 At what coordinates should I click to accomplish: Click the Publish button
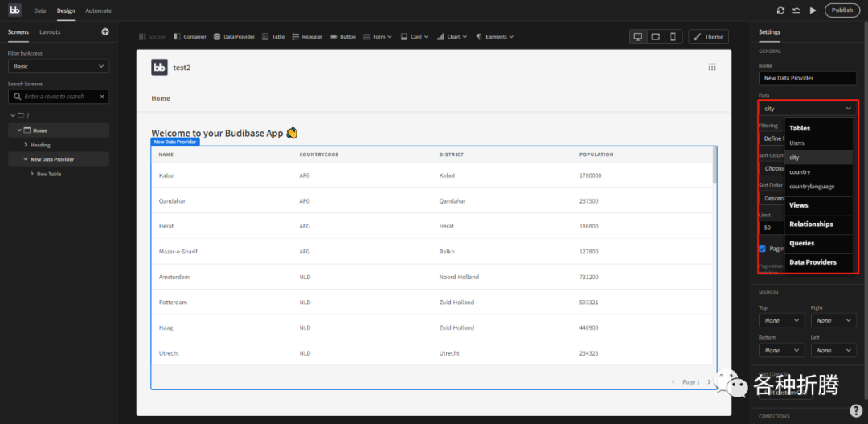point(842,10)
